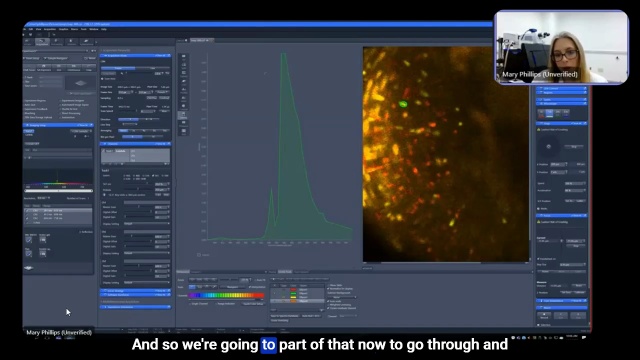Click the Quick Color Setup button

click(253, 304)
